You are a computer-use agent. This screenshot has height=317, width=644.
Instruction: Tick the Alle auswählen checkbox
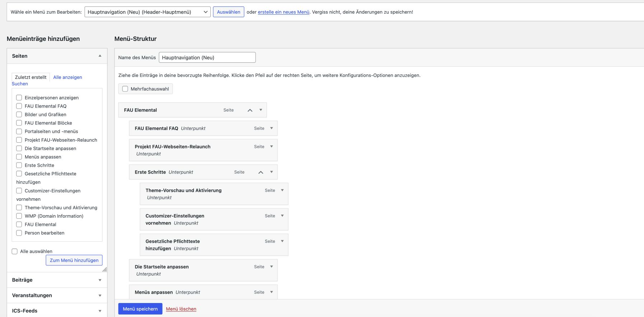[15, 251]
